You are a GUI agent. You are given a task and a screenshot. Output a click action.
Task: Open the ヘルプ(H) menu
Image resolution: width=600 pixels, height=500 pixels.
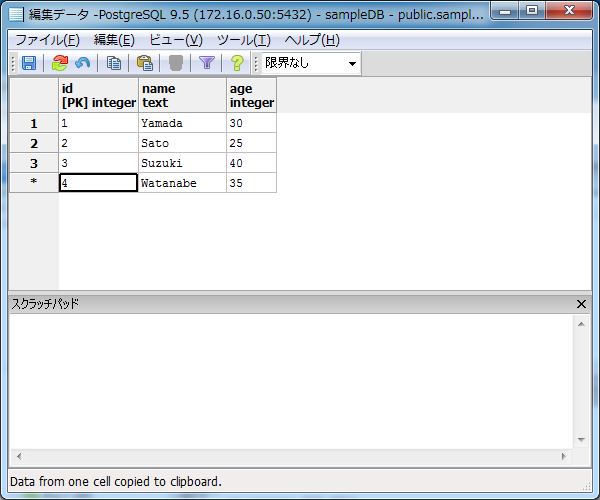[x=312, y=40]
